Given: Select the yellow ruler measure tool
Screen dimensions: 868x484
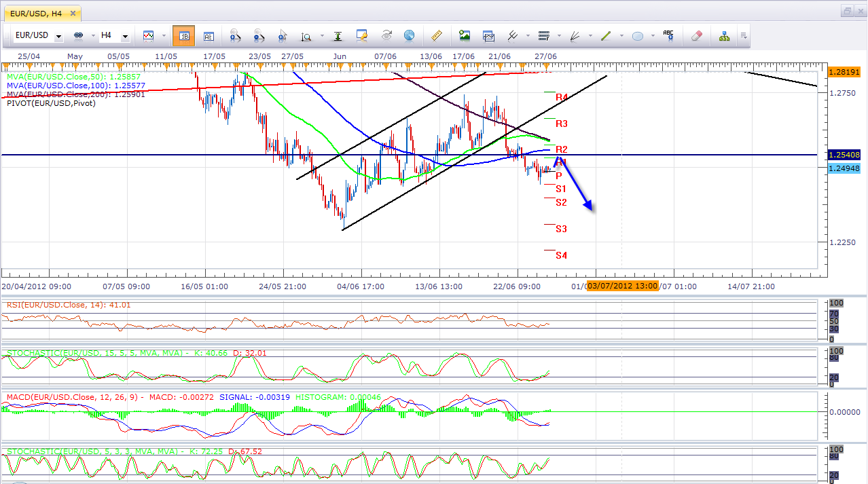Looking at the screenshot, I should click(x=437, y=35).
